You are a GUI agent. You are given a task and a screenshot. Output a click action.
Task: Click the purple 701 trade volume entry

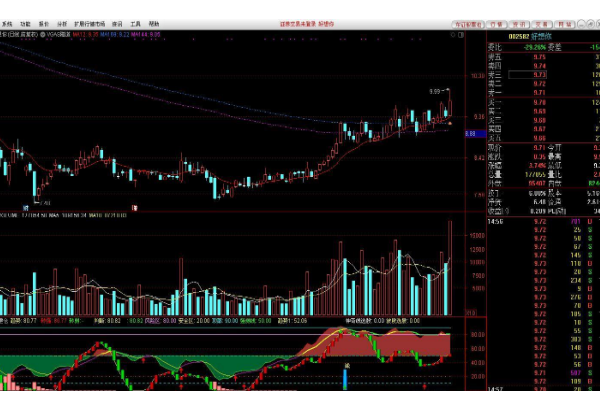pos(576,222)
